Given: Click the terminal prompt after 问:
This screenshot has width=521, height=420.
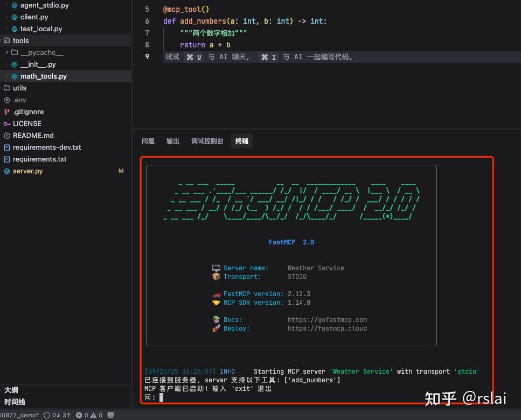Looking at the screenshot, I should [162, 397].
